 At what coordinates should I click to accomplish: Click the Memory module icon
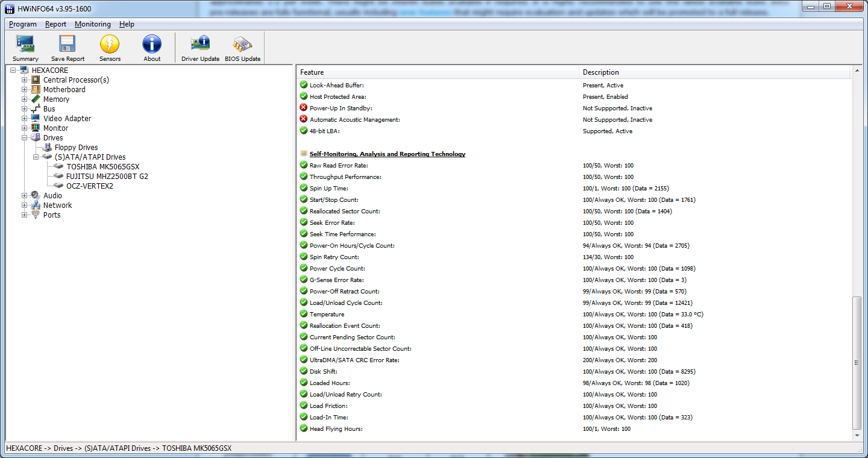(x=36, y=99)
